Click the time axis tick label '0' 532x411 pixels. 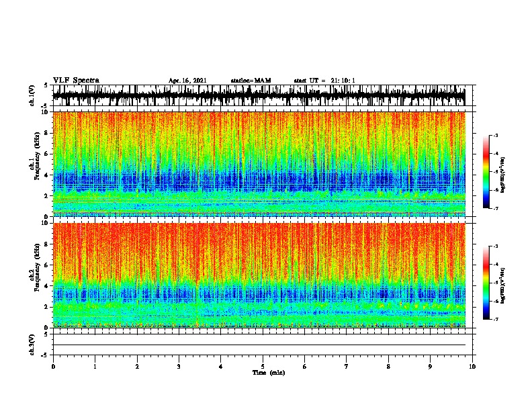coord(53,367)
